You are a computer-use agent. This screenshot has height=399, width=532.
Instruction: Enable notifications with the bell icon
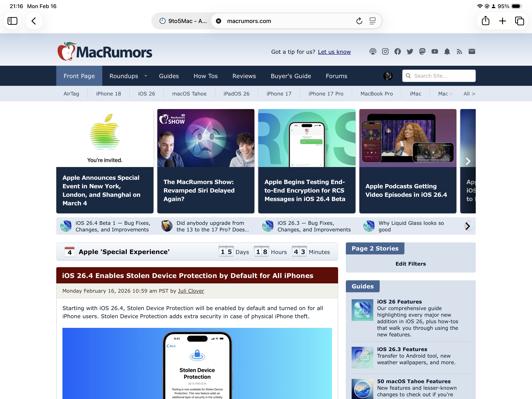tap(447, 51)
